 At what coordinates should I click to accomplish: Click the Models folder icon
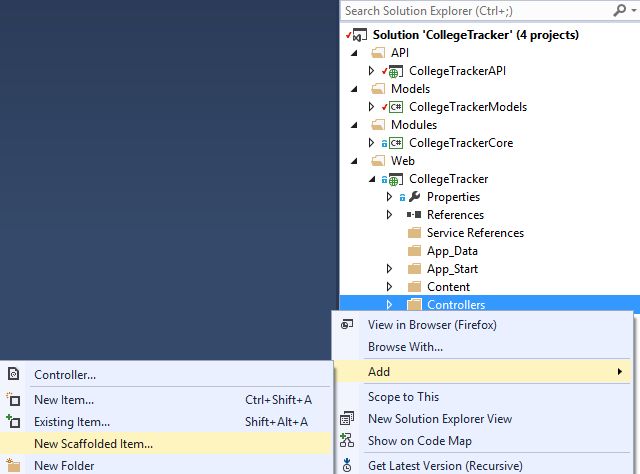(378, 89)
